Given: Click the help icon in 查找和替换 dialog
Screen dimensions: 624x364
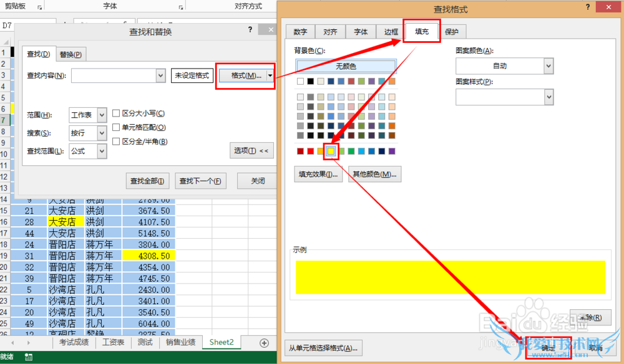Looking at the screenshot, I should point(250,30).
